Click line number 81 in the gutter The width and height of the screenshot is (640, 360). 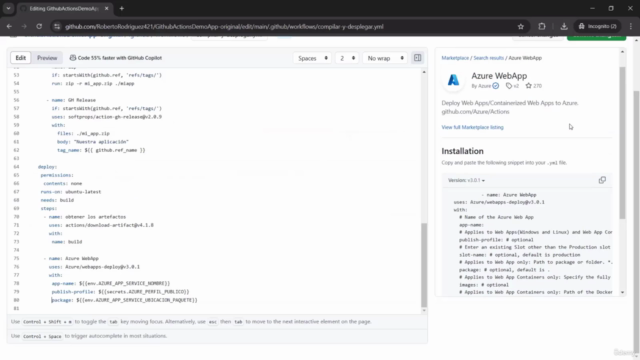[16, 309]
